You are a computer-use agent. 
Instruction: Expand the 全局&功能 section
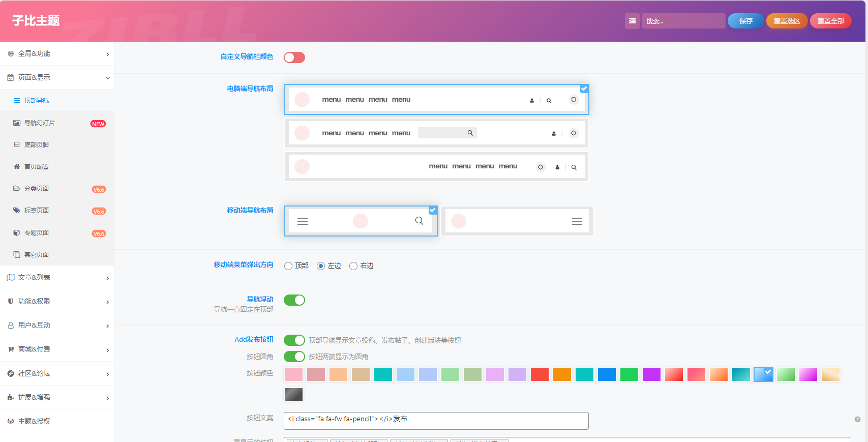pos(57,54)
